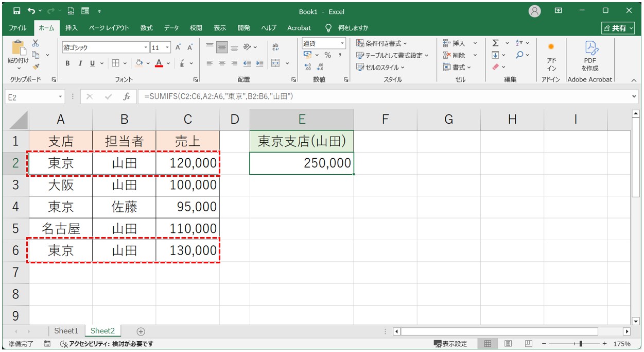Add a new sheet with the plus button
This screenshot has height=352, width=644.
click(141, 331)
